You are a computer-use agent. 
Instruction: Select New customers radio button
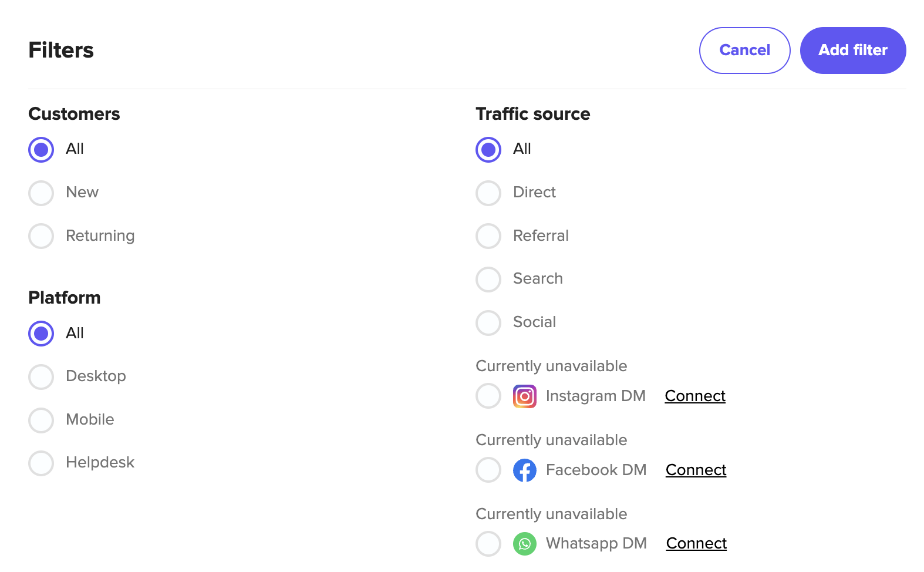click(x=41, y=193)
